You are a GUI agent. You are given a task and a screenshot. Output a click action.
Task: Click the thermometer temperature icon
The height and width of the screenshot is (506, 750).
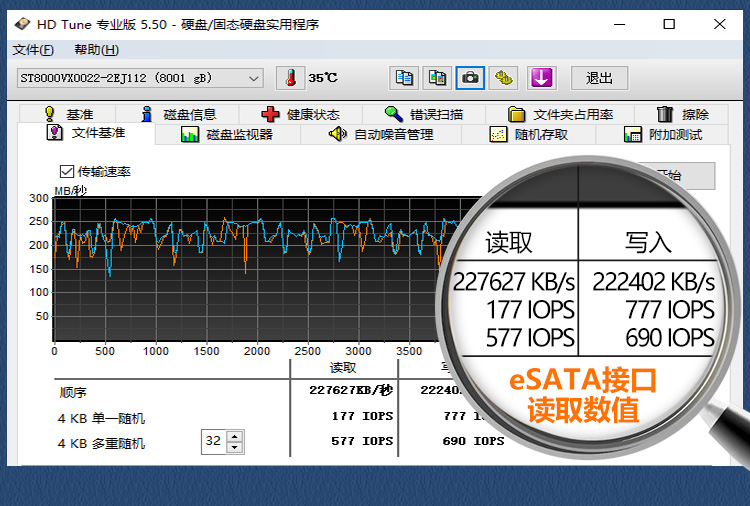[x=290, y=78]
